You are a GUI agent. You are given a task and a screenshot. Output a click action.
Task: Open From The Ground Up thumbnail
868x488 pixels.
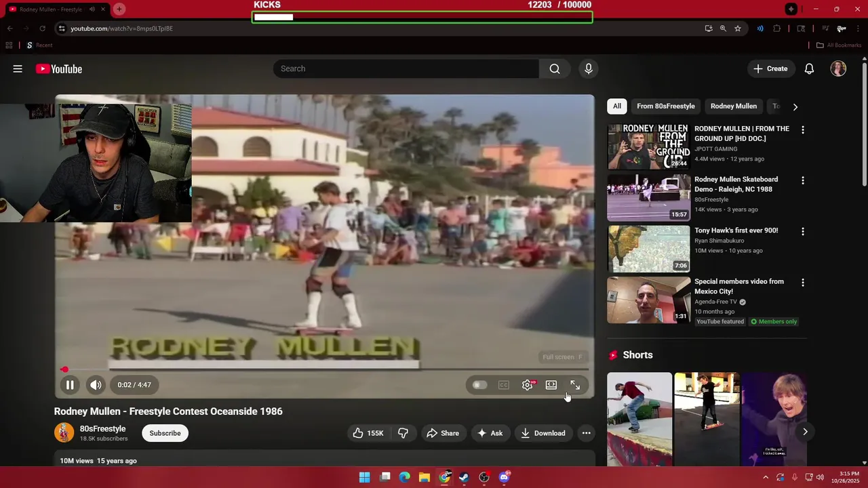pos(648,146)
